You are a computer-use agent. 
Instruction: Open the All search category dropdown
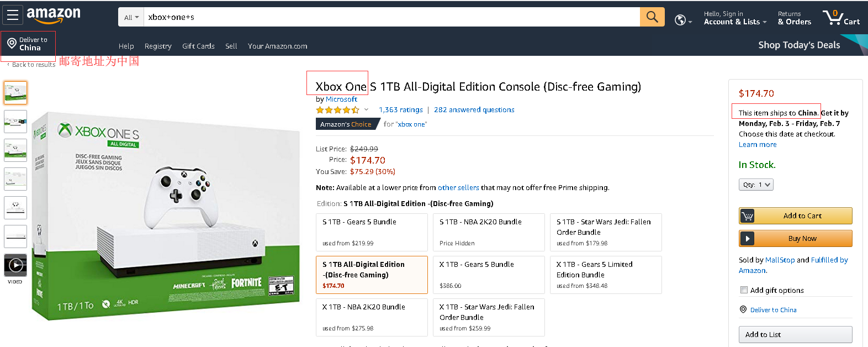(131, 17)
